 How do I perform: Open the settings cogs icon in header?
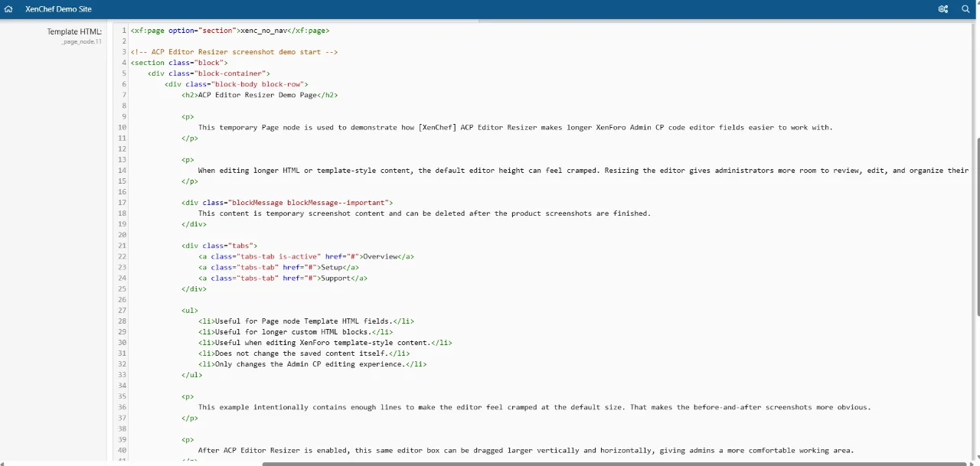943,9
